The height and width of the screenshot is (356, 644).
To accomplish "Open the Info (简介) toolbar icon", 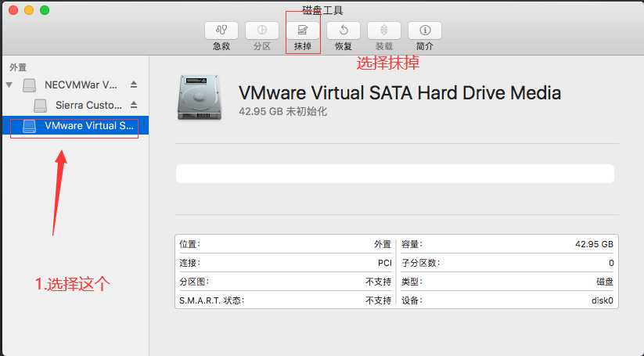I will point(425,31).
